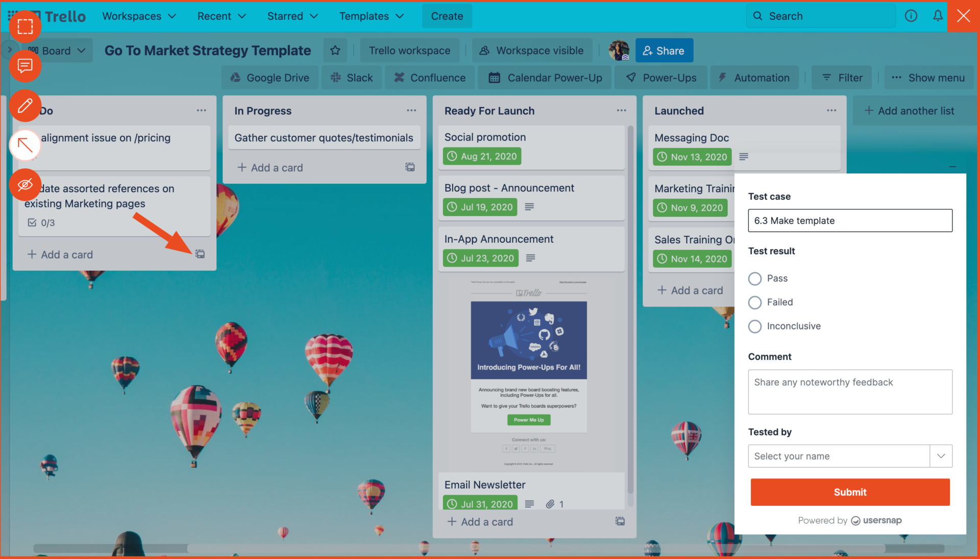Open list actions menu for Ready For Launch
Image resolution: width=980 pixels, height=559 pixels.
click(x=621, y=110)
